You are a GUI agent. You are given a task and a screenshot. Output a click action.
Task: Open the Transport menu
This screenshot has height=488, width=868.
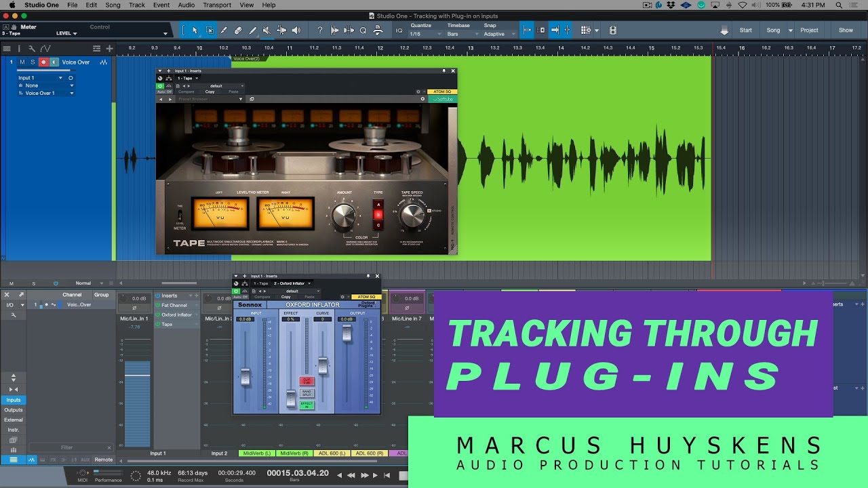[217, 5]
